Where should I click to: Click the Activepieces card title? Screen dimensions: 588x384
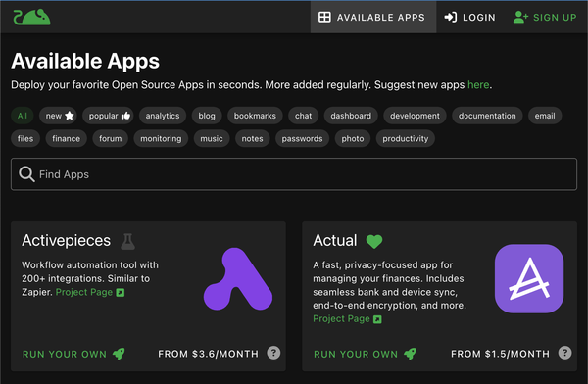tap(67, 240)
